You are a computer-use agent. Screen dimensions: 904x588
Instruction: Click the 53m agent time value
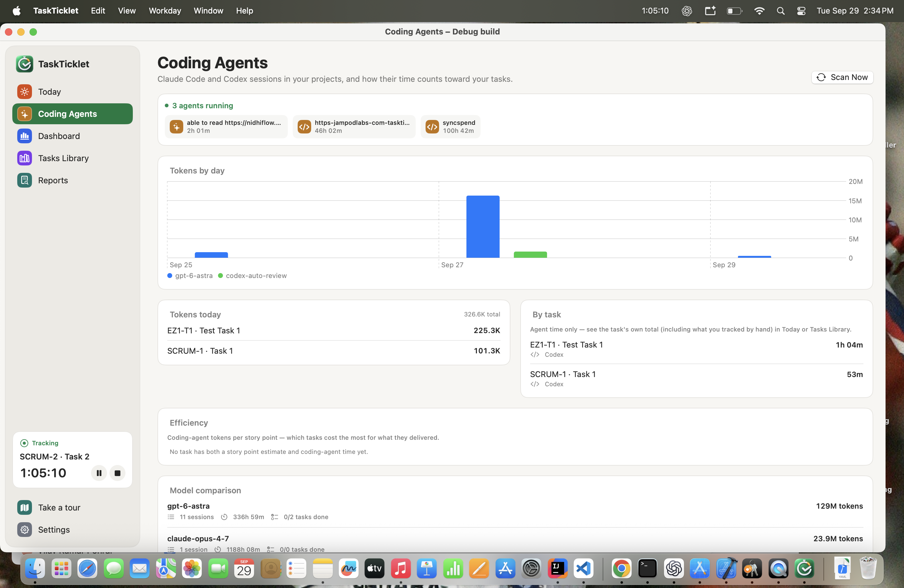pos(854,374)
